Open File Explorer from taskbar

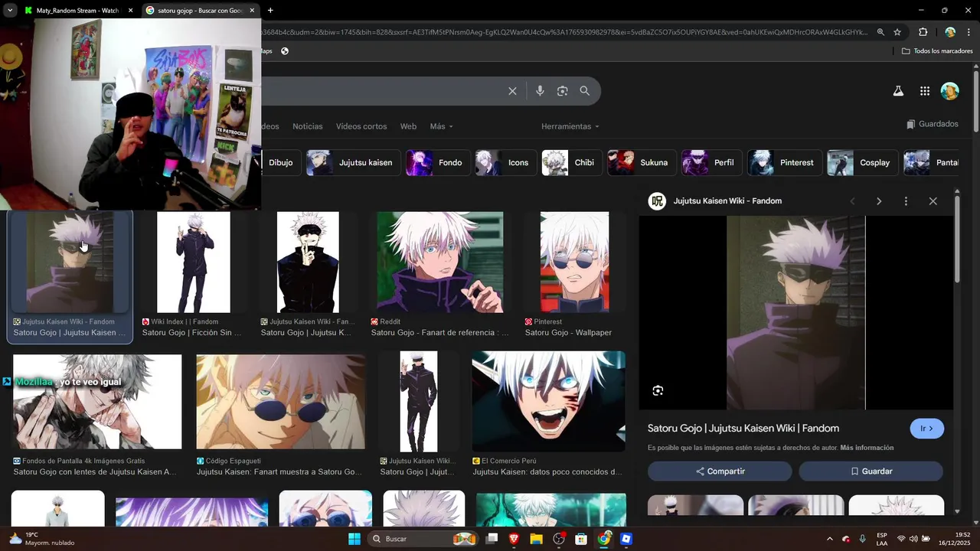coord(536,539)
